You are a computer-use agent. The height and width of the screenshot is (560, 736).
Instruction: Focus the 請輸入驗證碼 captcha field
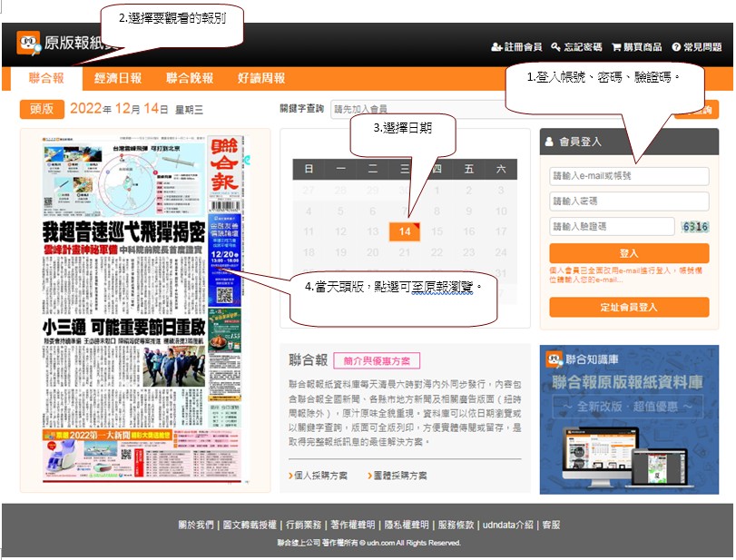tap(612, 227)
